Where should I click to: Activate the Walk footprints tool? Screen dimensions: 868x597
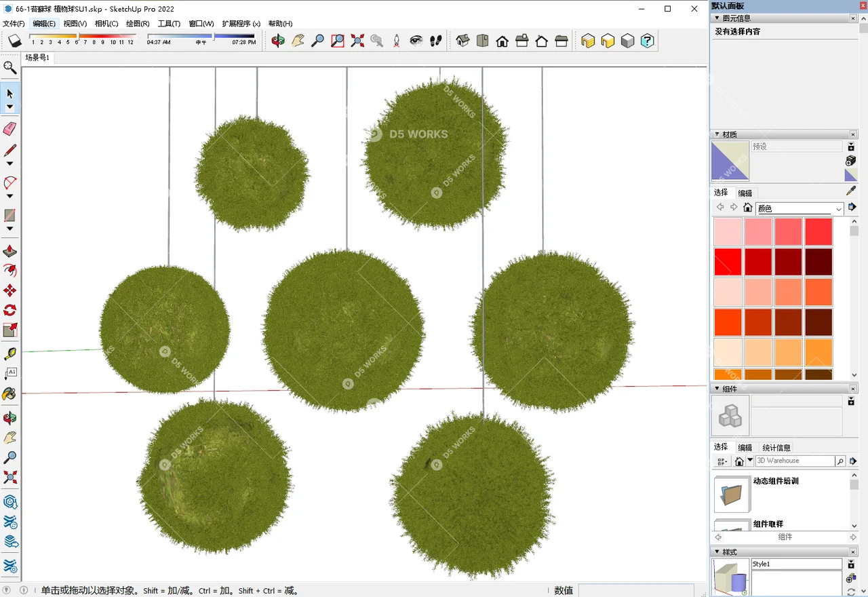click(x=436, y=41)
